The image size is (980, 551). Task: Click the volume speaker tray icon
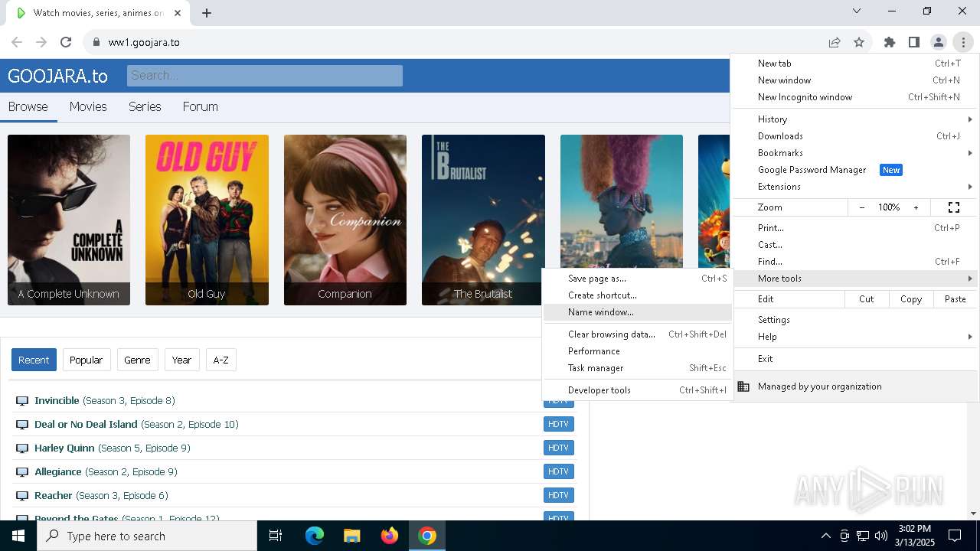[881, 536]
